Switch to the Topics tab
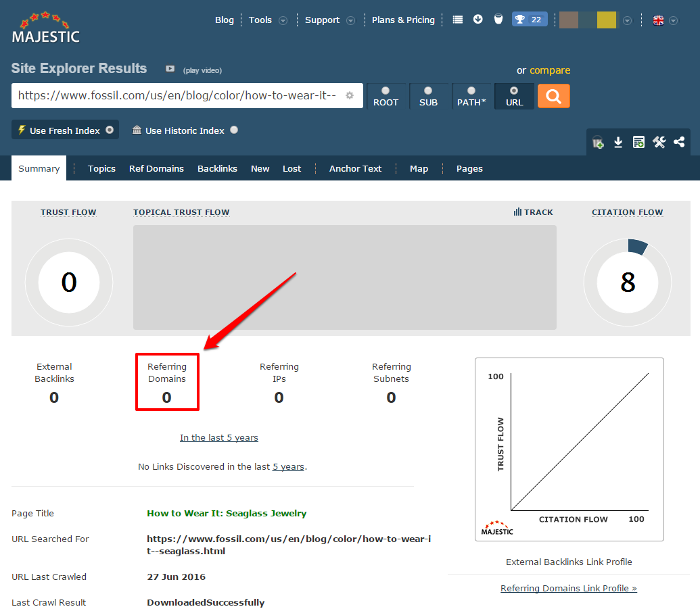 101,168
